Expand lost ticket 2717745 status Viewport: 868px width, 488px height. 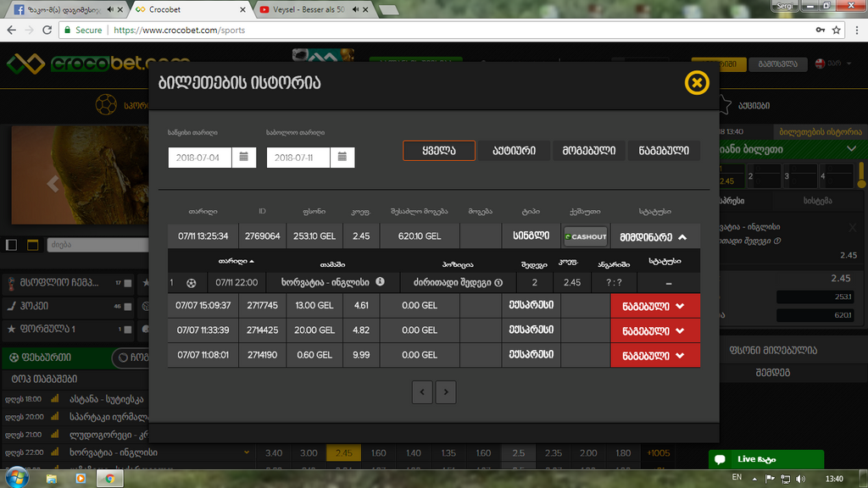655,306
